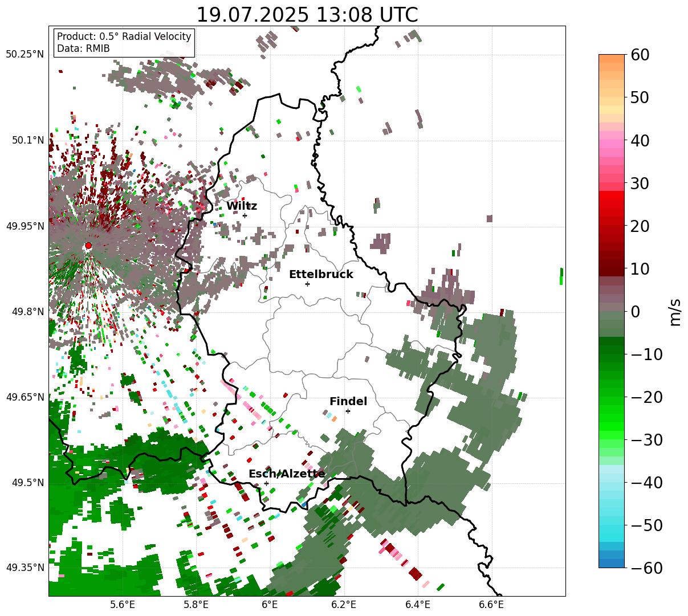Viewport: 688px width, 616px height.
Task: Click the colorbar value −40
Action: pos(646,483)
